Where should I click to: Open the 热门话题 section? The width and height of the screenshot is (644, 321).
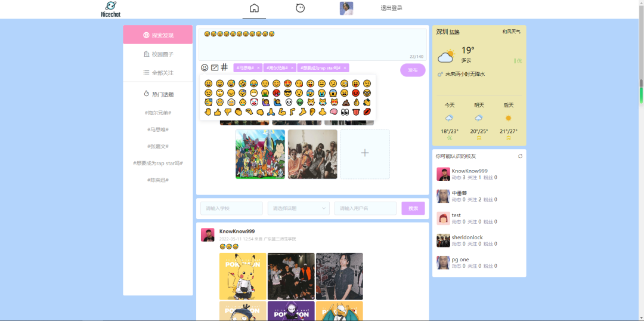point(157,94)
